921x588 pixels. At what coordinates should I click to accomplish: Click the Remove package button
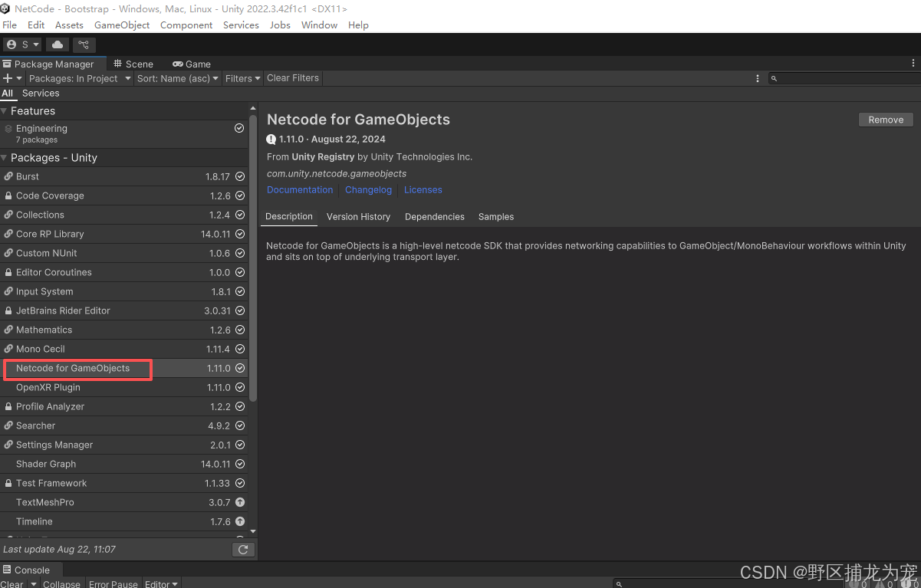pos(886,120)
